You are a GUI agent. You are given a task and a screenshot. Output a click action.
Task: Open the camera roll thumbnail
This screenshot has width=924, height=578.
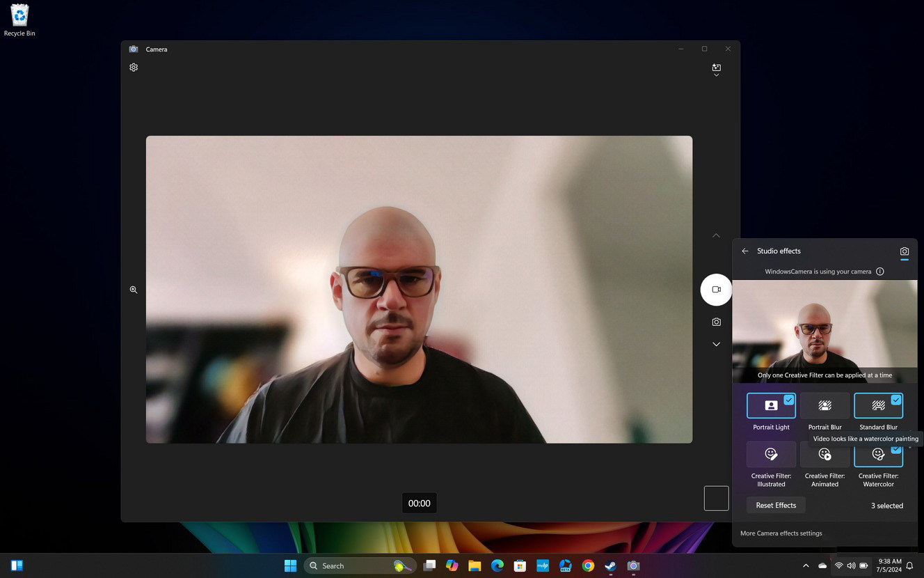point(716,499)
